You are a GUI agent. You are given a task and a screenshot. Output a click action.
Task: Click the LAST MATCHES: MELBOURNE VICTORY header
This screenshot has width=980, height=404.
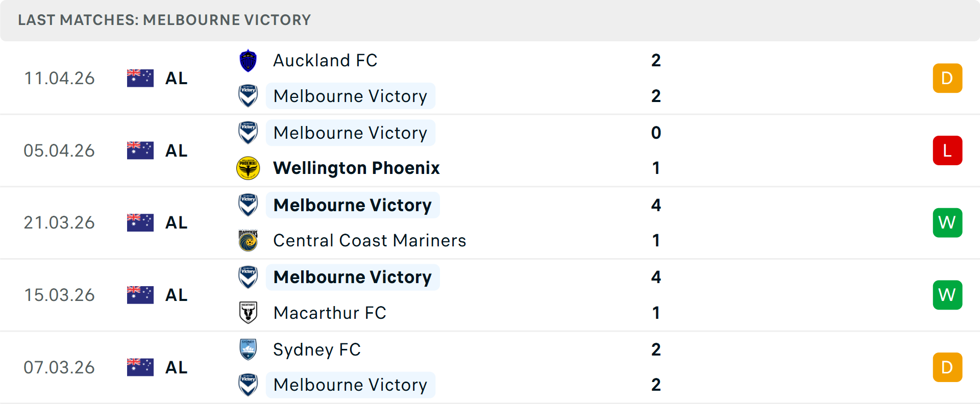[x=164, y=20]
